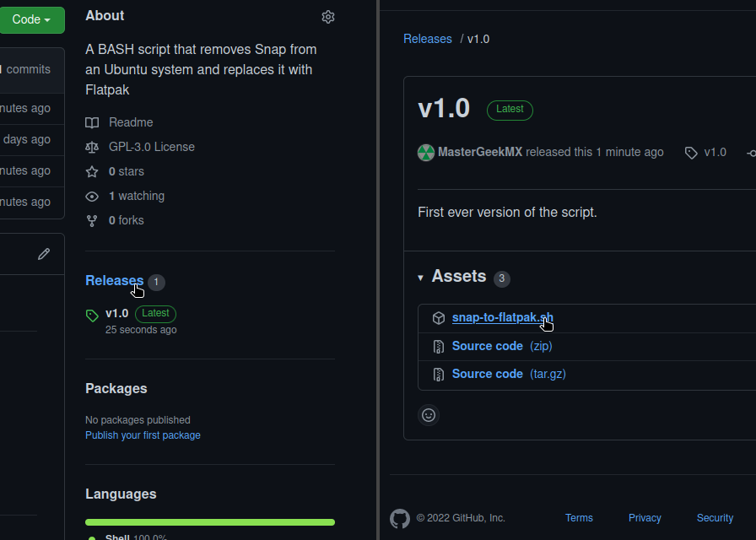Image resolution: width=756 pixels, height=540 pixels.
Task: Collapse the Assets section triangle
Action: pyautogui.click(x=420, y=278)
